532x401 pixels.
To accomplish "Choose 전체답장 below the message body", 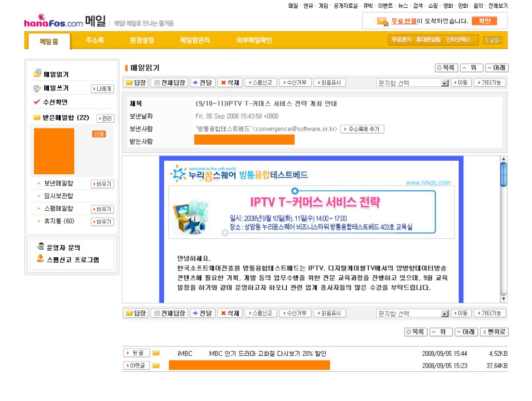I will [169, 313].
